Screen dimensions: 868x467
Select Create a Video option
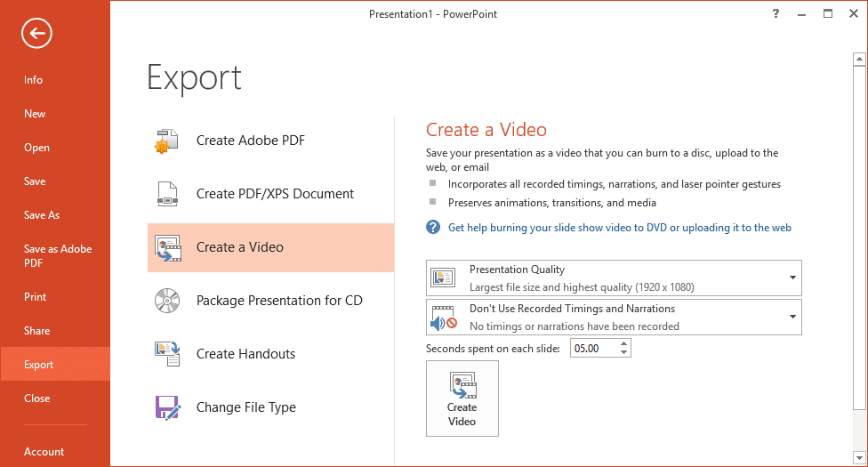point(270,247)
